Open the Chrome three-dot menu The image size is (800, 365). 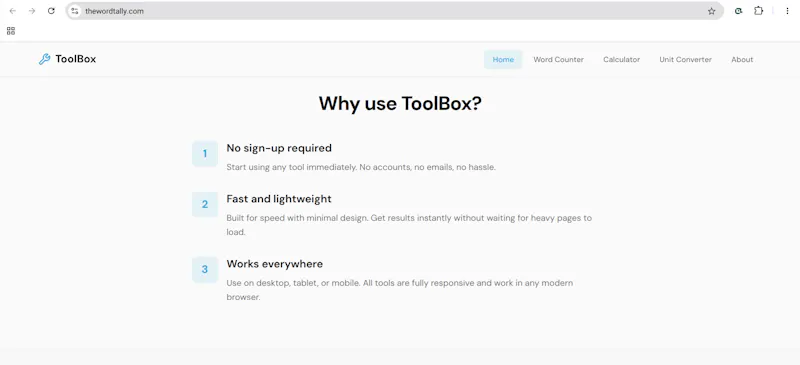click(x=787, y=11)
